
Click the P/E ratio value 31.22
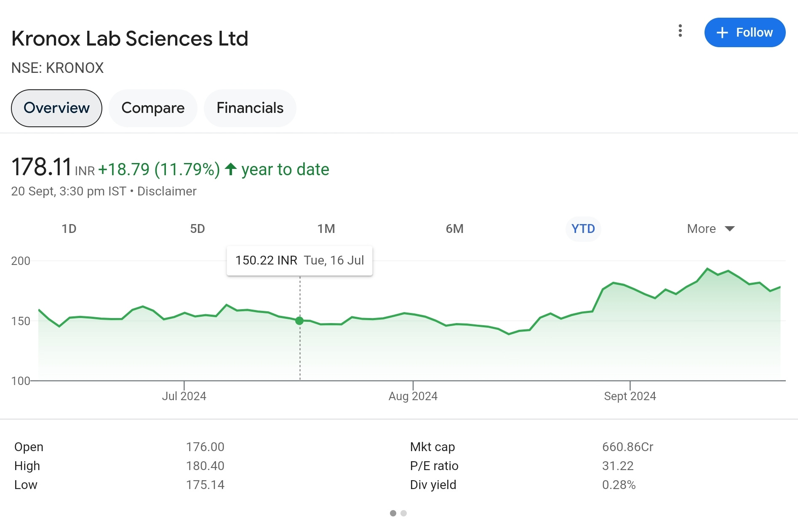[x=618, y=466]
